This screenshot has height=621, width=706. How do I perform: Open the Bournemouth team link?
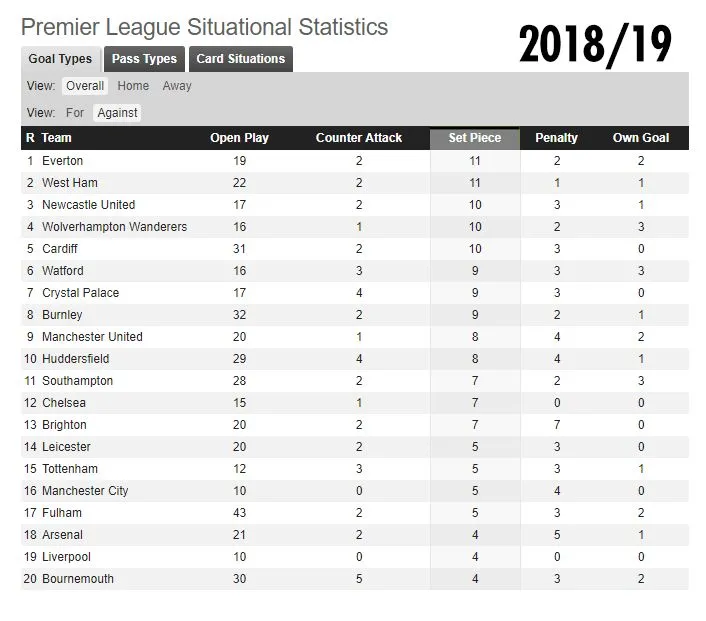click(x=78, y=579)
